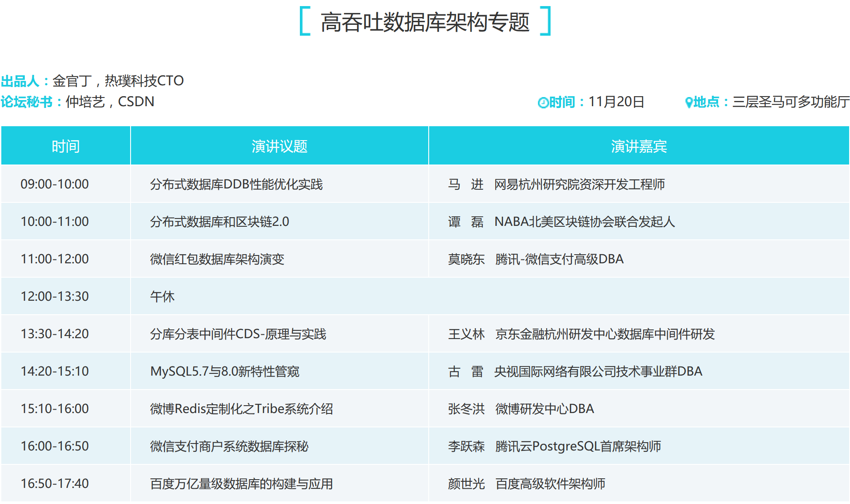The height and width of the screenshot is (504, 850).
Task: Click the 高吞吐数据库架构专题 heading
Action: [x=425, y=22]
